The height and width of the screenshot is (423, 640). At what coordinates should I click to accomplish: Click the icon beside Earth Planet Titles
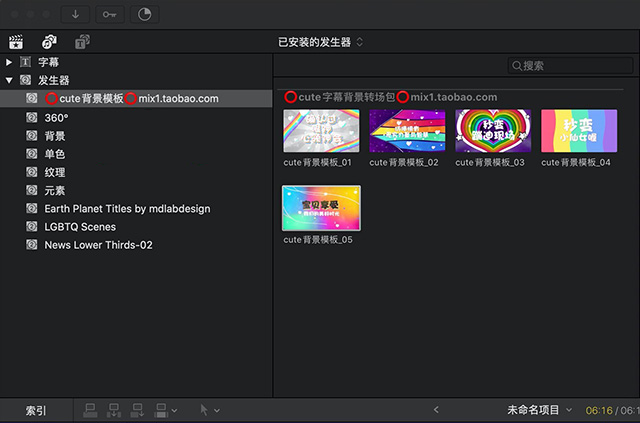32,208
